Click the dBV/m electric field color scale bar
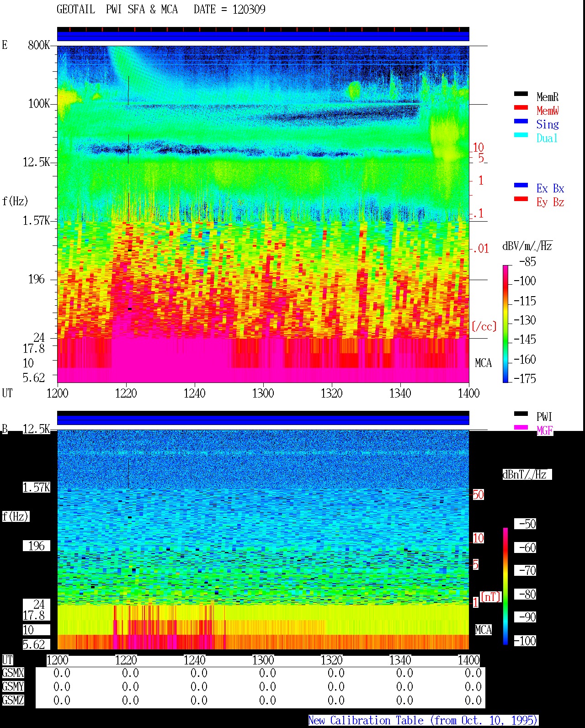 [505, 324]
